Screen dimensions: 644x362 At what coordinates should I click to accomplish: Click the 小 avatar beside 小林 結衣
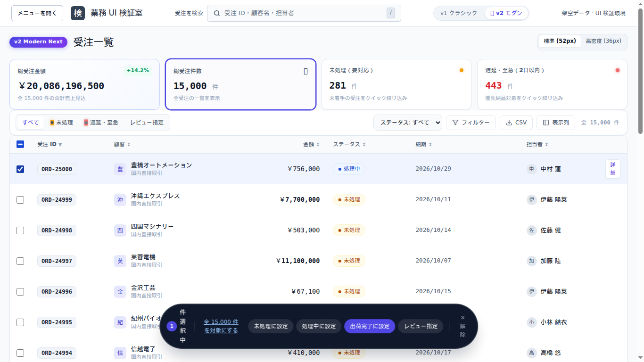pos(532,322)
